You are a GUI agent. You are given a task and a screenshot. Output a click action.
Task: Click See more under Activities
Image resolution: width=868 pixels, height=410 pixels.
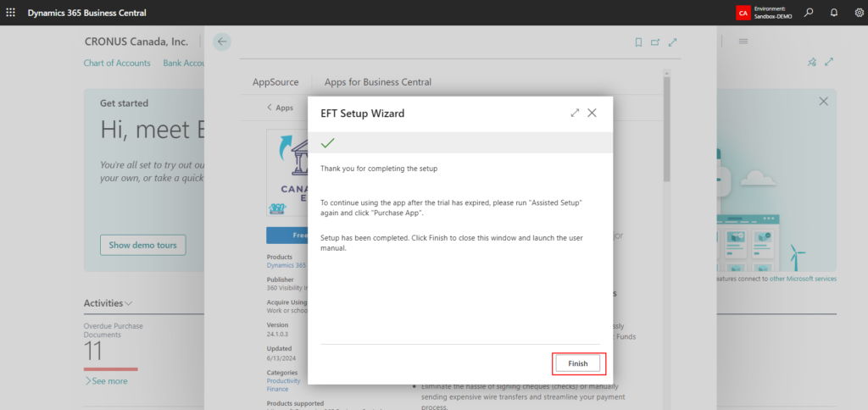click(x=106, y=380)
